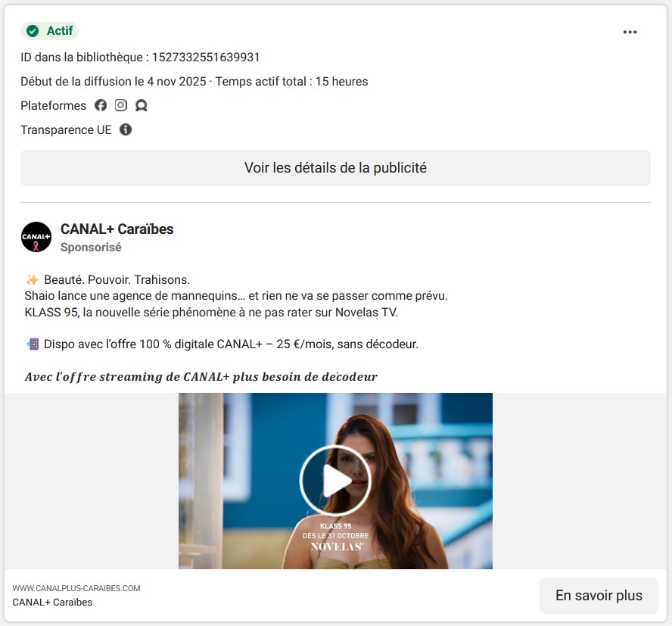Toggle the Sponsorisé label
This screenshot has height=626, width=672.
90,247
